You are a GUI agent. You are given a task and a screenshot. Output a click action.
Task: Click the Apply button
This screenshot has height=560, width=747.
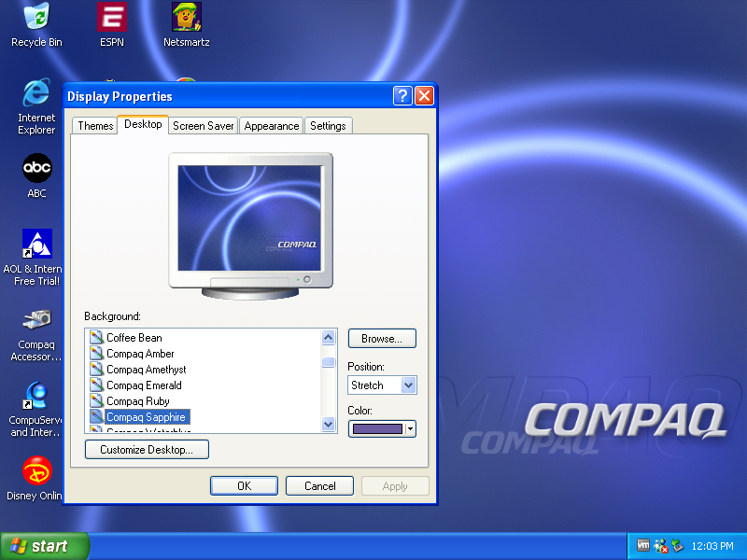coord(395,485)
